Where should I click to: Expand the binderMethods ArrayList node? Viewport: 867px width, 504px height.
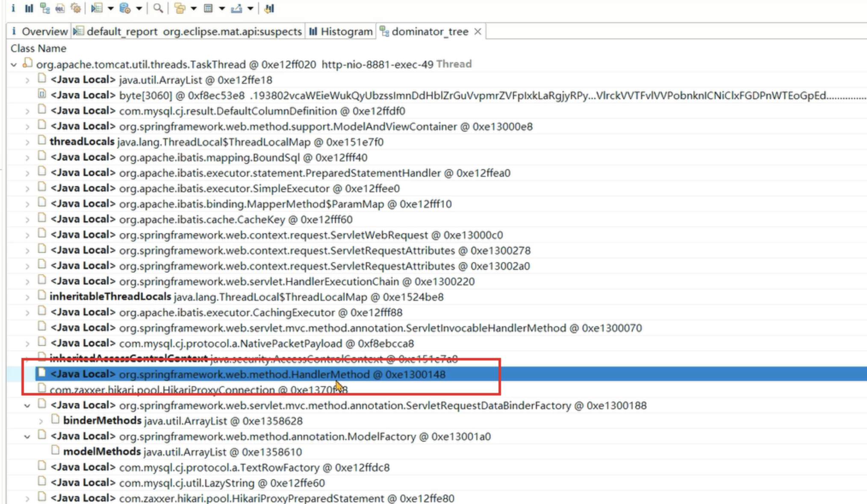point(41,421)
